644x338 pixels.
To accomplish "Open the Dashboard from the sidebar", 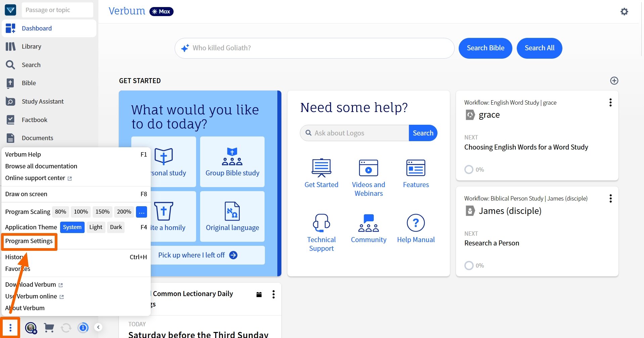I will click(49, 28).
